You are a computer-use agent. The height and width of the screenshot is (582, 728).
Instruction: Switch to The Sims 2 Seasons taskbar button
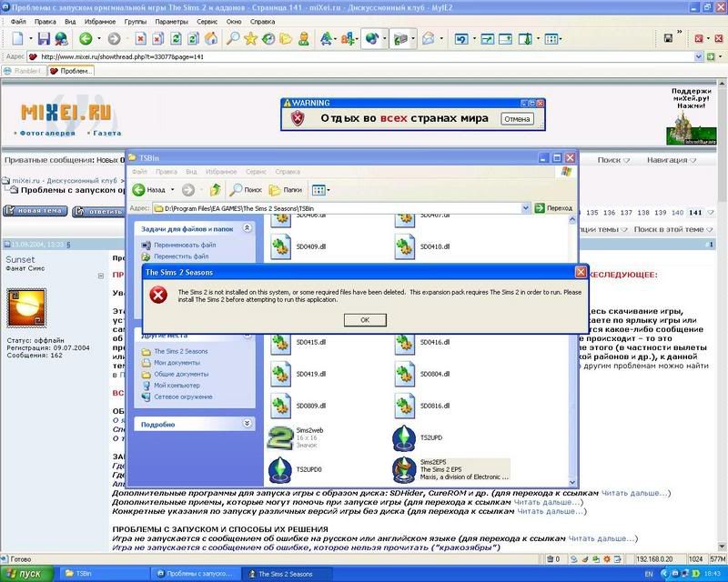pyautogui.click(x=288, y=574)
